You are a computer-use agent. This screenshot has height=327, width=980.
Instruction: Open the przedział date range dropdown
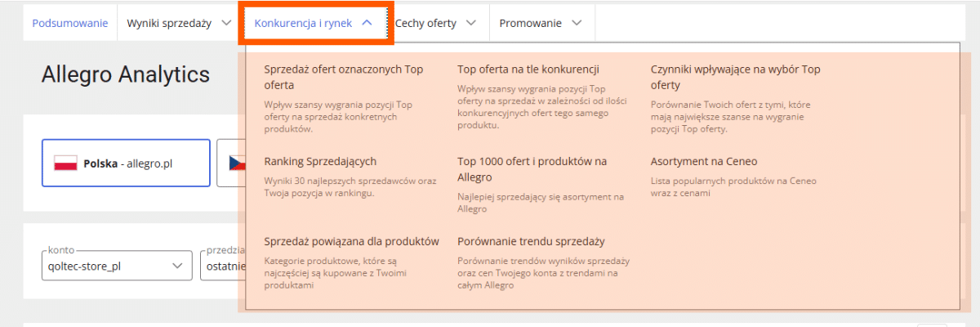pos(223,265)
